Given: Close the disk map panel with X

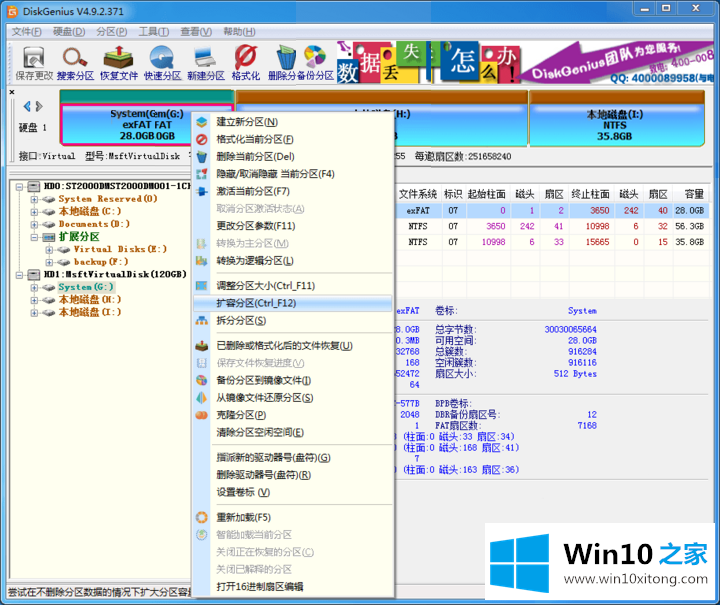Looking at the screenshot, I should [12, 92].
